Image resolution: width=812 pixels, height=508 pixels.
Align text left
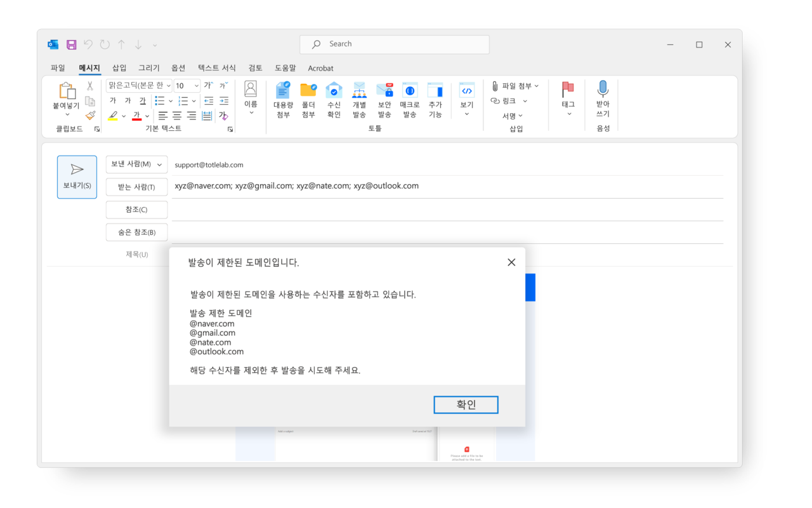[x=163, y=116]
